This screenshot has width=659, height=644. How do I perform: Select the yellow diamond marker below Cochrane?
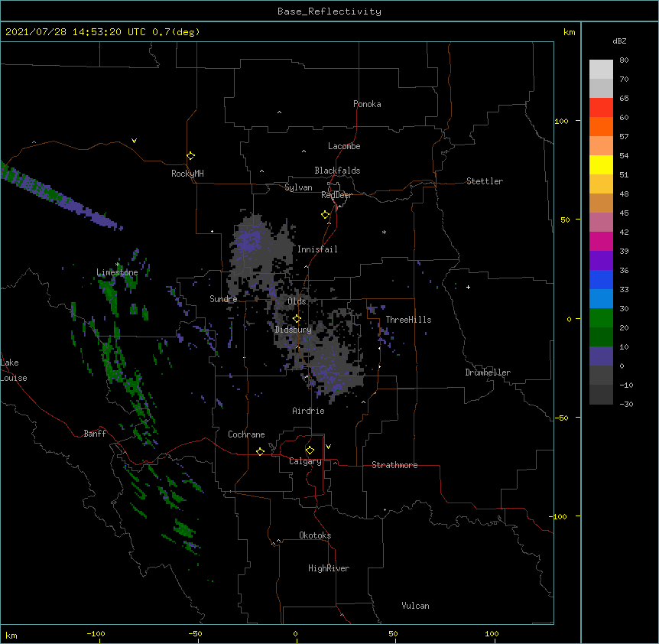260,451
